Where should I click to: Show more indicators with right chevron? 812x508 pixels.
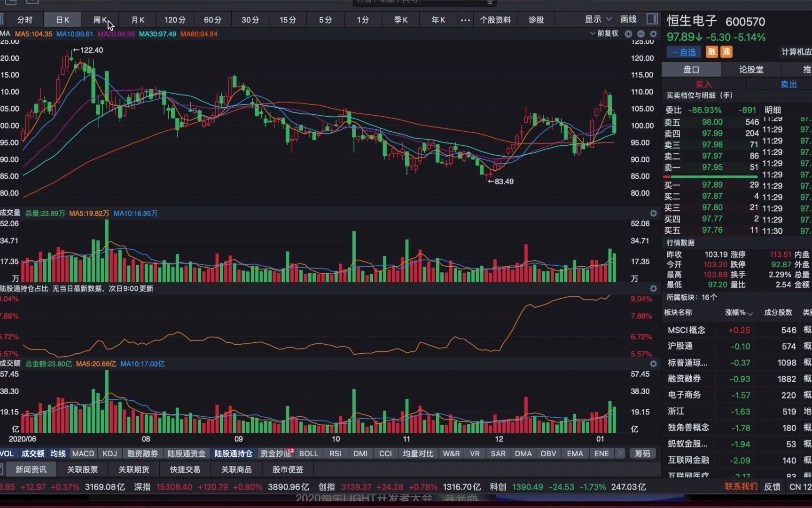click(620, 453)
